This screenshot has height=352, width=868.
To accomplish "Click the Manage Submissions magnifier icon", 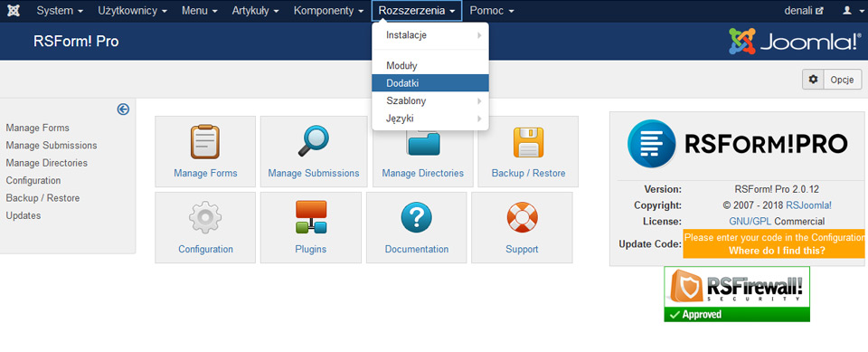I will click(314, 141).
